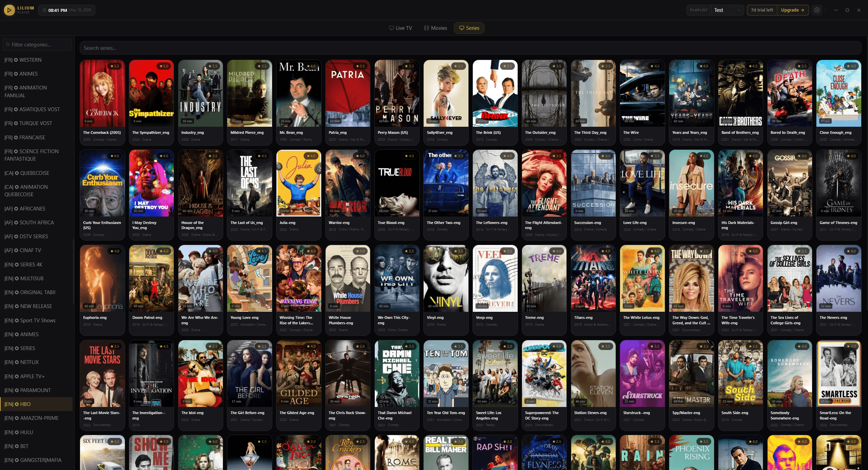Viewport: 868px width, 470px height.
Task: Open the [FR] WESTERN category
Action: click(36, 60)
